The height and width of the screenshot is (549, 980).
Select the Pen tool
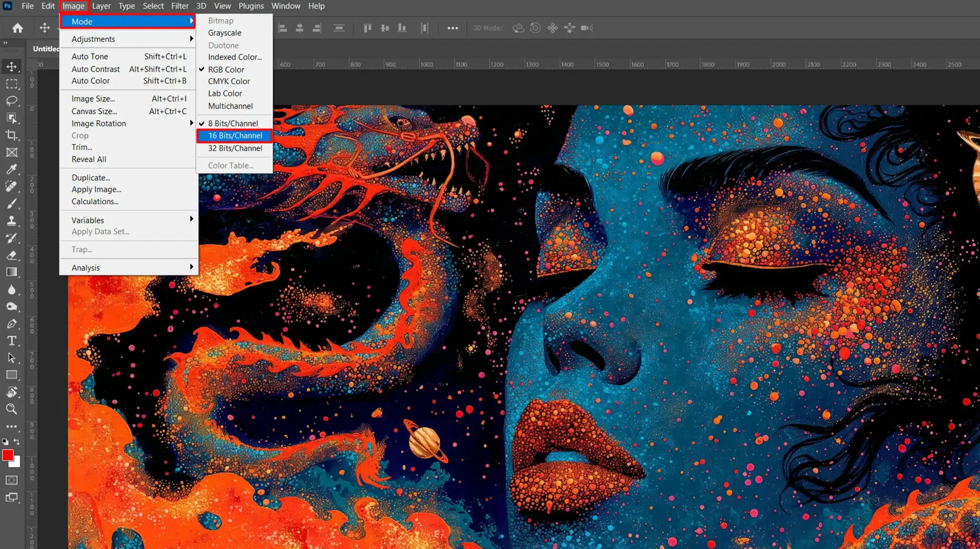pyautogui.click(x=11, y=324)
